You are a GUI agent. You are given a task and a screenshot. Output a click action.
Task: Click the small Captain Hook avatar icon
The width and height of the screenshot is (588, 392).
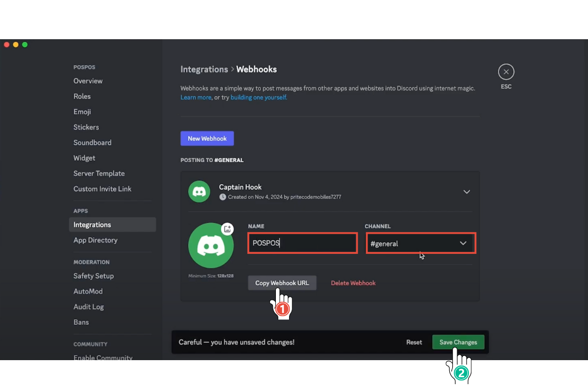tap(199, 192)
